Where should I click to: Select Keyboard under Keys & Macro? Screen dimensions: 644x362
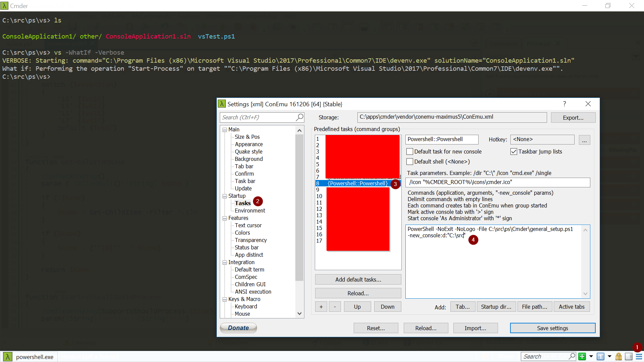point(246,306)
